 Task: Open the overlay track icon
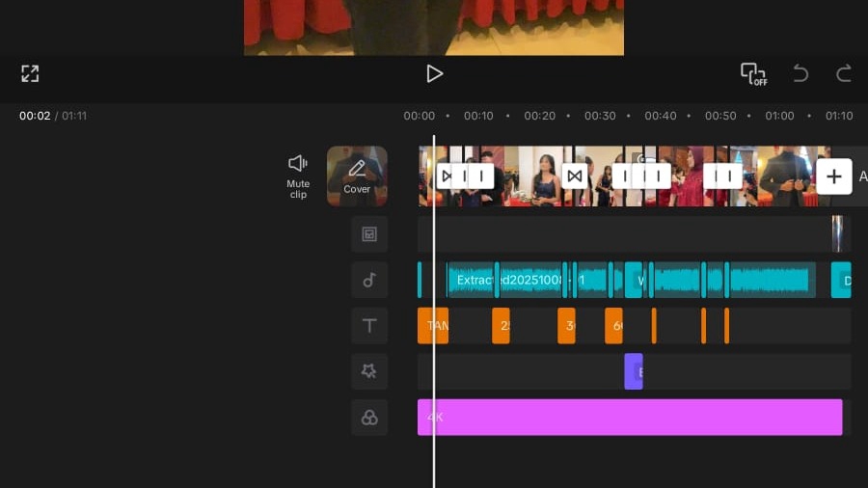pos(369,234)
